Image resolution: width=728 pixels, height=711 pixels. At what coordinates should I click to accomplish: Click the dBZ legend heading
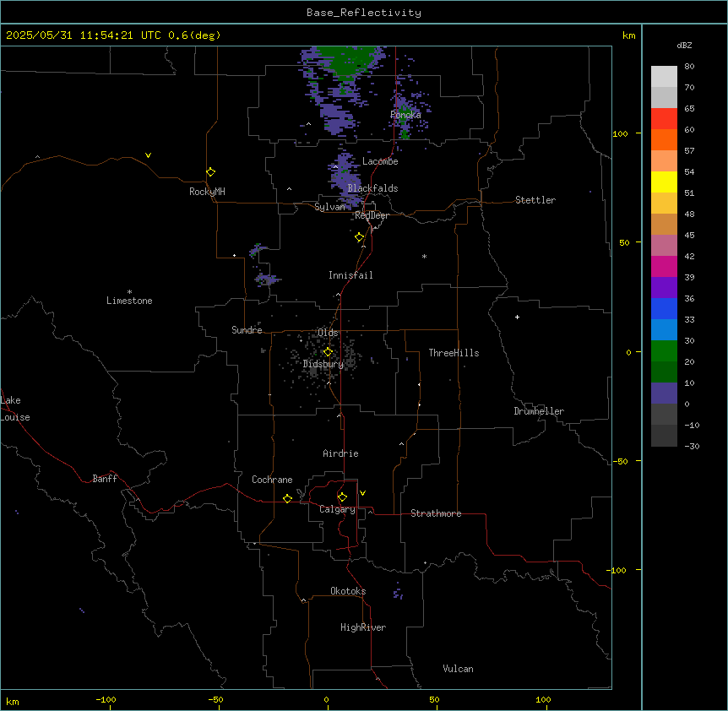coord(684,45)
